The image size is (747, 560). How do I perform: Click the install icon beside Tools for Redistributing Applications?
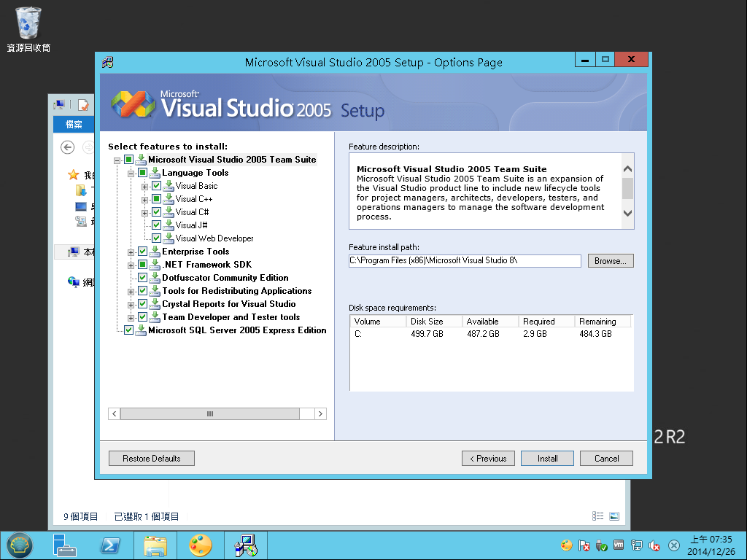click(155, 290)
